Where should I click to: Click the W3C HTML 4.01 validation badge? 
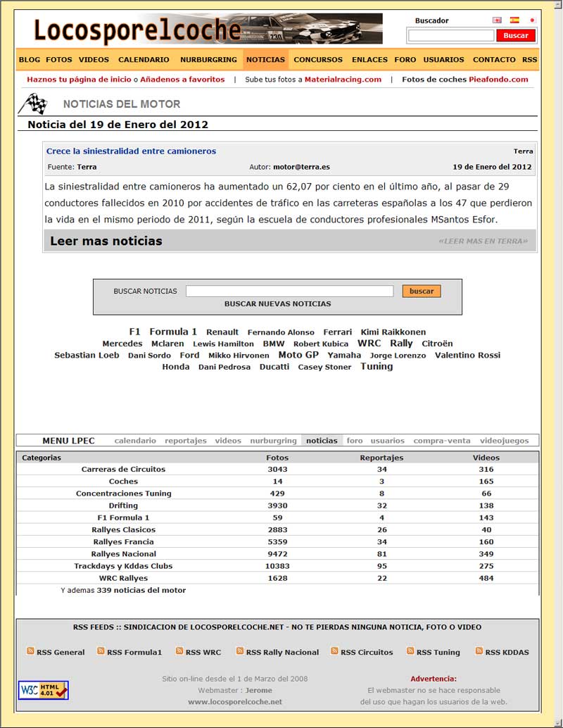click(x=43, y=691)
